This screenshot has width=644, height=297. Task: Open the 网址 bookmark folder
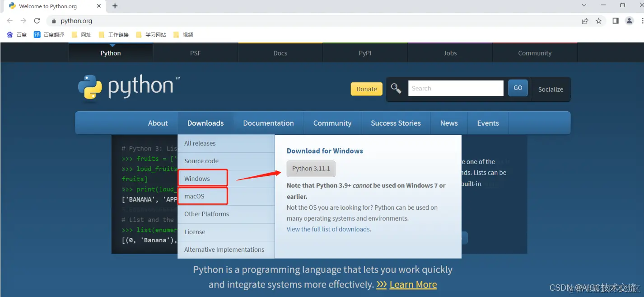tap(81, 35)
